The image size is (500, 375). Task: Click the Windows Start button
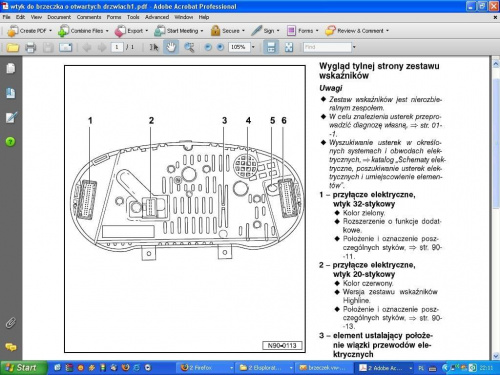coord(23,368)
